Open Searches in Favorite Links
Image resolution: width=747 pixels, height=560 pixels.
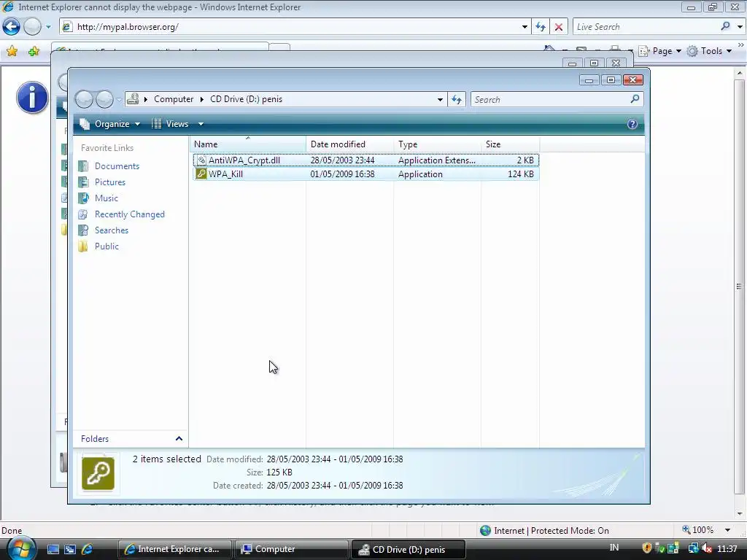pos(111,230)
